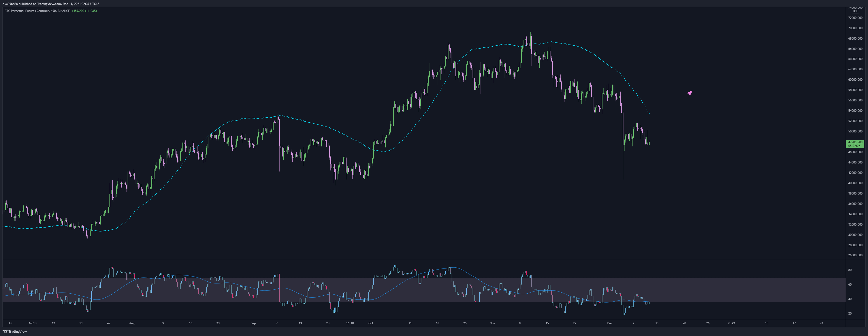Click the 72000.000 price axis label
Viewport: 868px width, 336px height.
855,18
